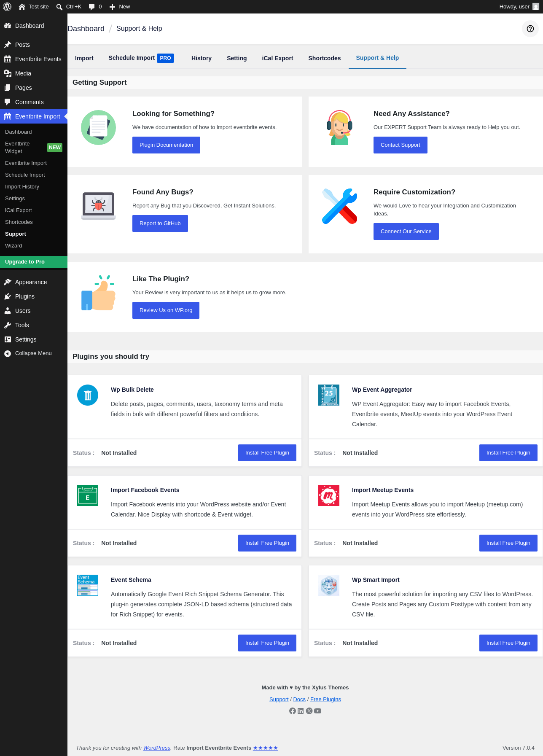Click the Contact Support button

click(x=401, y=145)
